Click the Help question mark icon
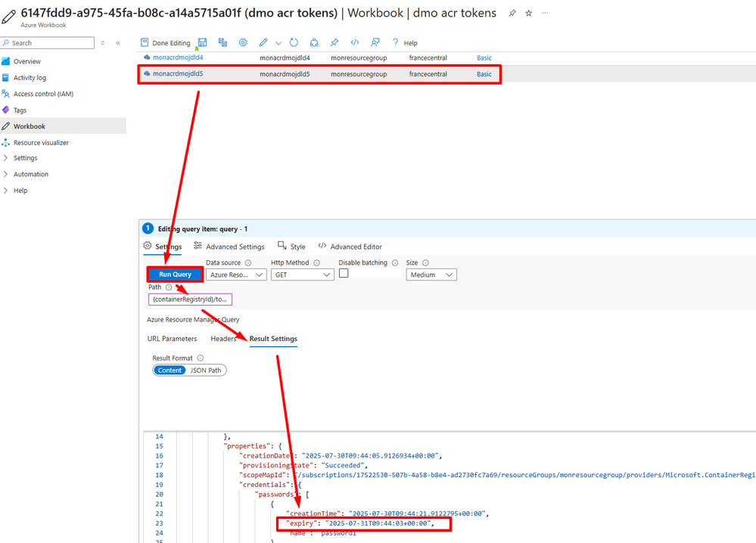The width and height of the screenshot is (756, 543). (x=395, y=42)
